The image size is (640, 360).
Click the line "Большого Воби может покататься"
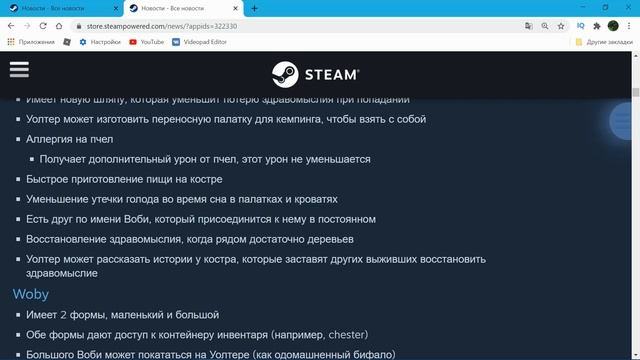coord(211,354)
